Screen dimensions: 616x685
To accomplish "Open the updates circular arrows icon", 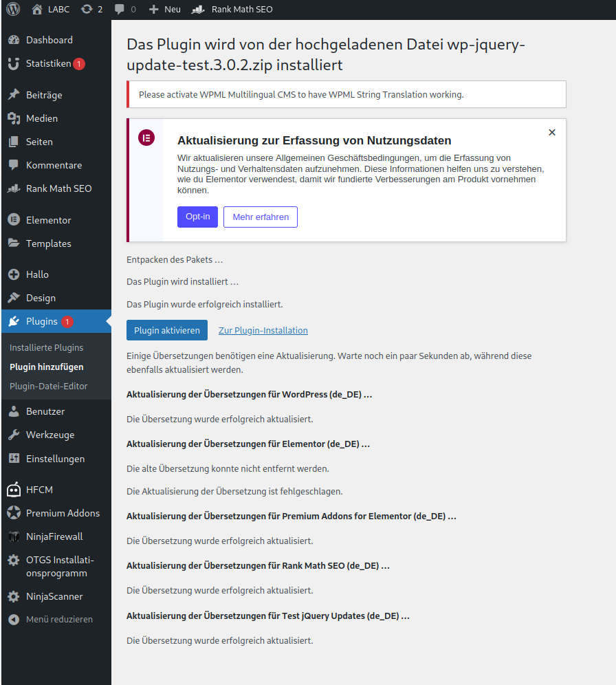I will (87, 9).
